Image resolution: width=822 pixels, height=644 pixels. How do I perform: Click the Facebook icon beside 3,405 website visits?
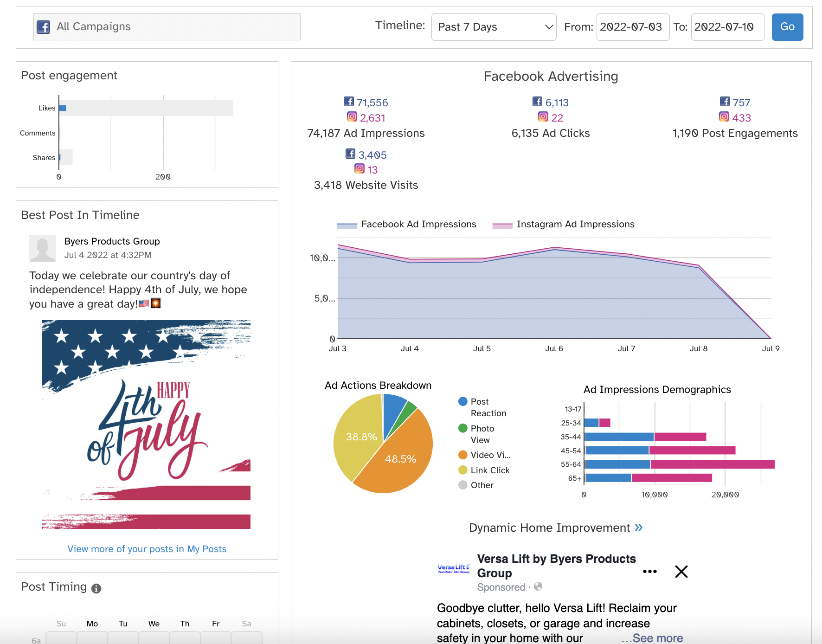point(350,154)
